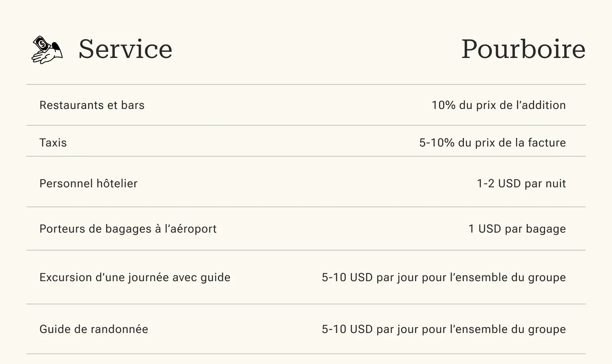This screenshot has width=612, height=364.
Task: Select Porteurs de bagages à l'aéroport label
Action: pyautogui.click(x=128, y=229)
